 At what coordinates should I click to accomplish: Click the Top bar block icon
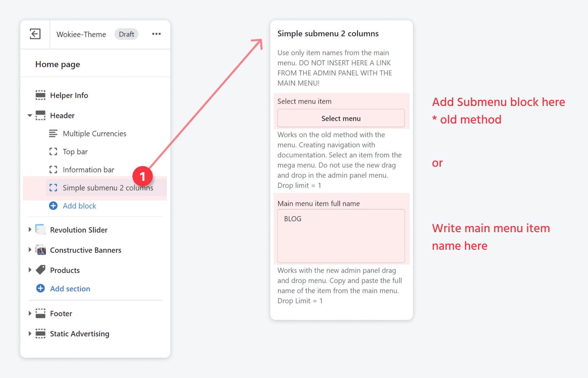[x=53, y=152]
